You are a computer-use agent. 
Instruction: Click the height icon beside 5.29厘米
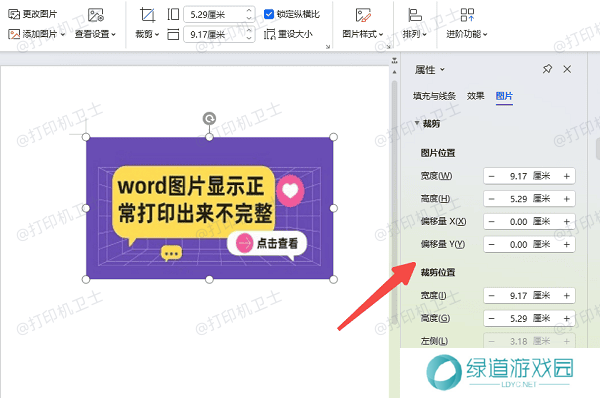pos(173,15)
